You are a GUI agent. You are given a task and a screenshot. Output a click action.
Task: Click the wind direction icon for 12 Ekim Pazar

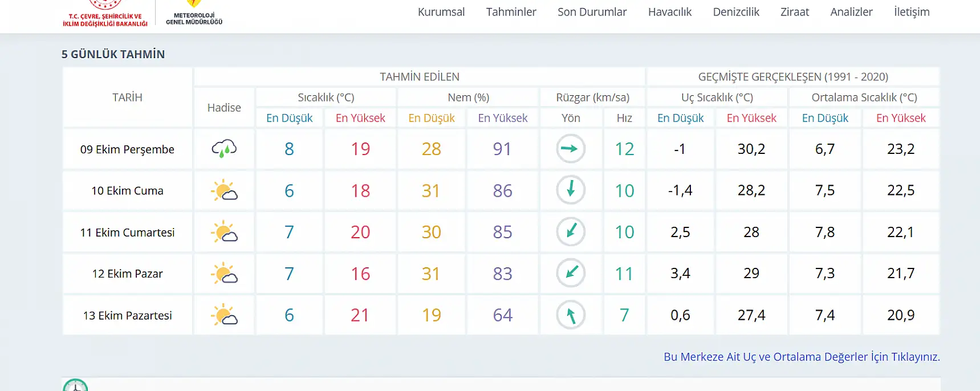click(x=571, y=273)
